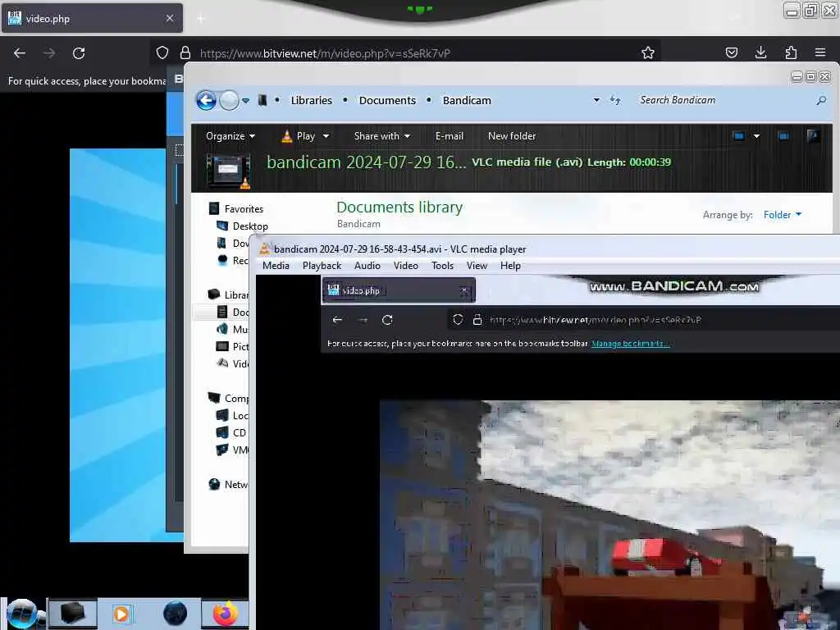This screenshot has width=840, height=630.
Task: Click Bandicam in the Explorer breadcrumb
Action: click(467, 100)
